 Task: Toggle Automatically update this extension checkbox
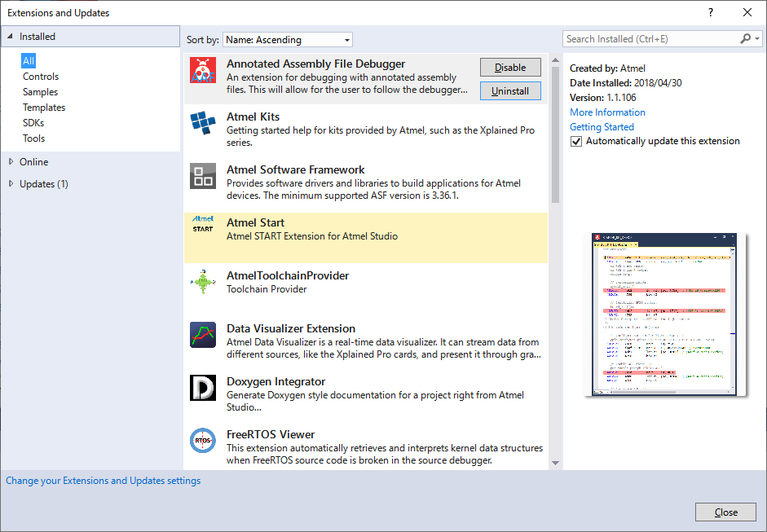click(x=576, y=141)
